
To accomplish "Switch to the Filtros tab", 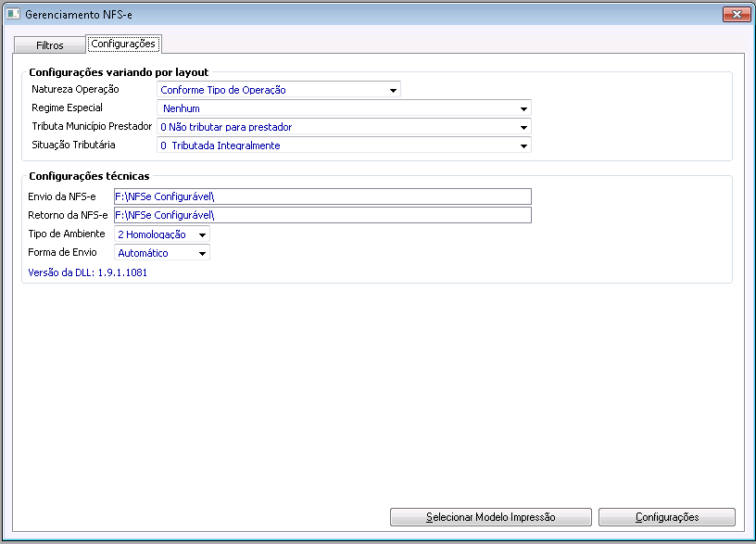I will pyautogui.click(x=50, y=45).
